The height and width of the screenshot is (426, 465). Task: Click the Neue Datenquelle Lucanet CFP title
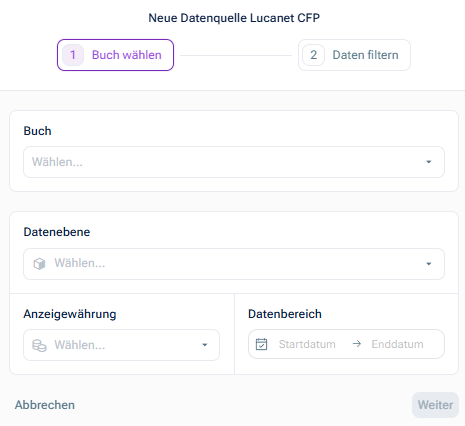(x=234, y=18)
